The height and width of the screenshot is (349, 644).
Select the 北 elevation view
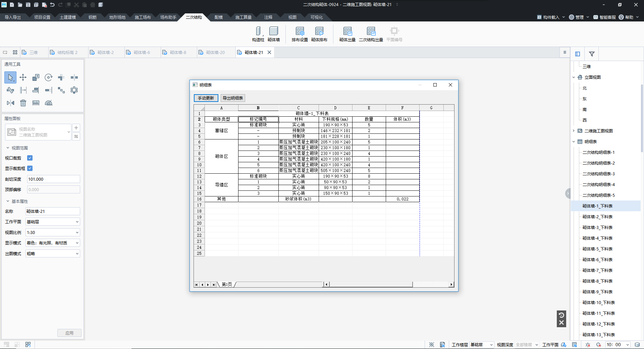pyautogui.click(x=585, y=88)
